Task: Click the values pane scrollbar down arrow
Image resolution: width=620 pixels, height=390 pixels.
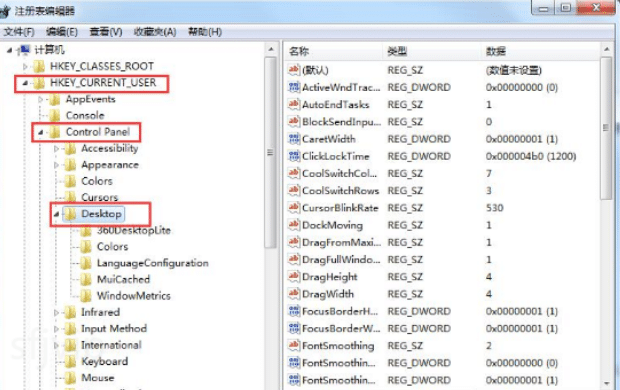Action: (x=607, y=383)
